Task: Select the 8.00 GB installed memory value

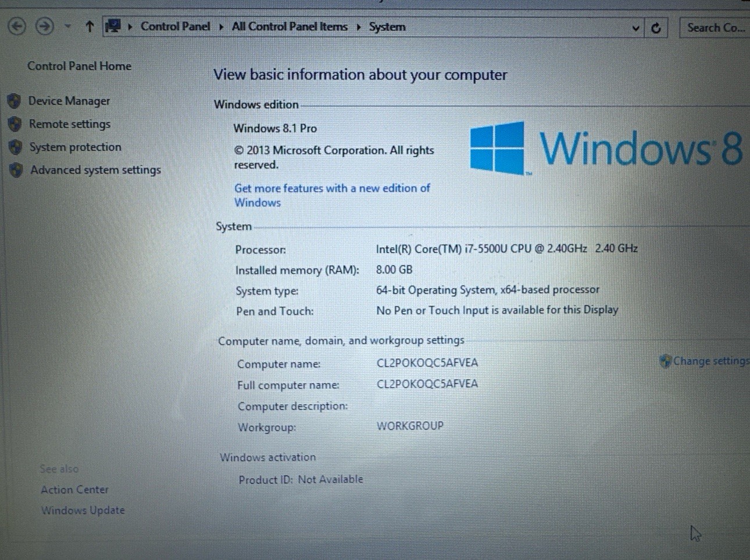Action: (x=394, y=270)
